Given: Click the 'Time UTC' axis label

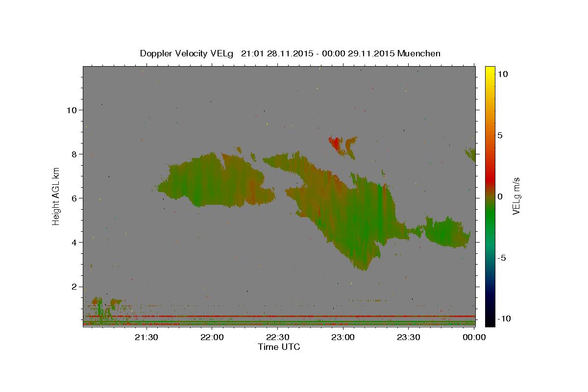Looking at the screenshot, I should [x=279, y=347].
